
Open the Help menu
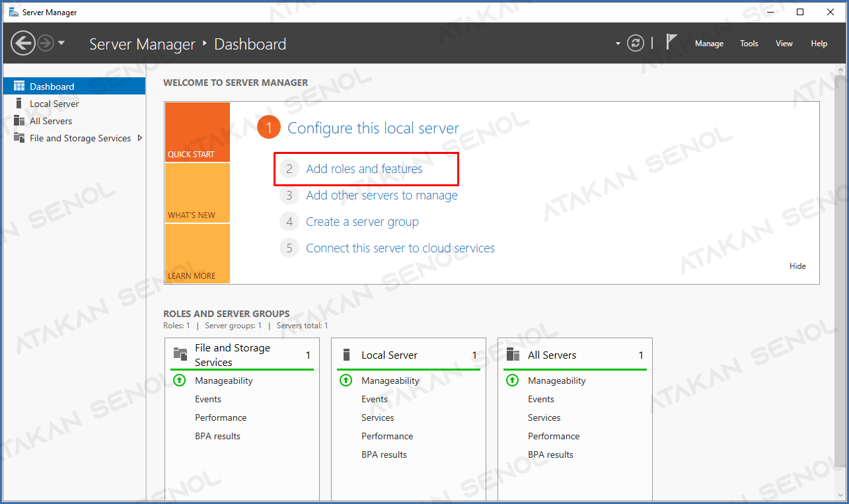pyautogui.click(x=819, y=44)
